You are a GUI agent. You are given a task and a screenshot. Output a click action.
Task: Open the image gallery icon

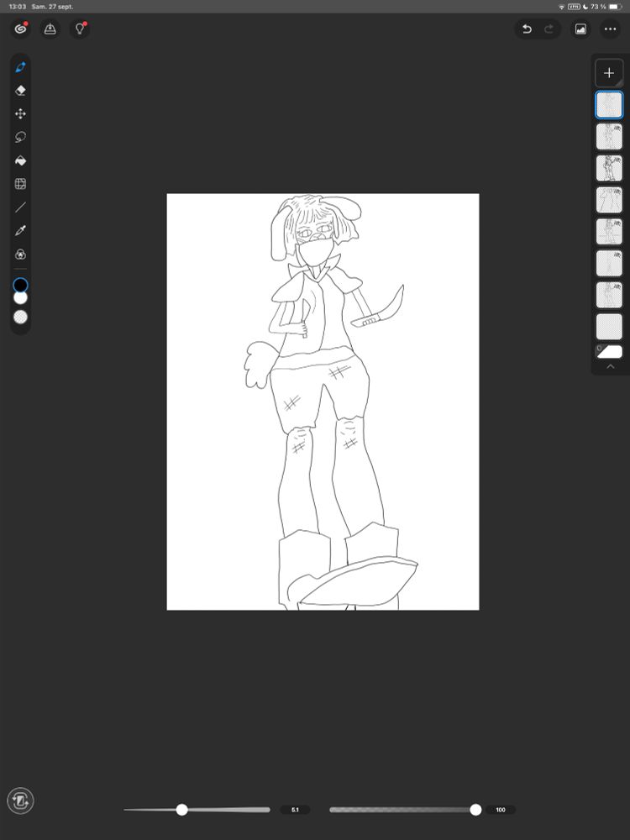click(580, 29)
